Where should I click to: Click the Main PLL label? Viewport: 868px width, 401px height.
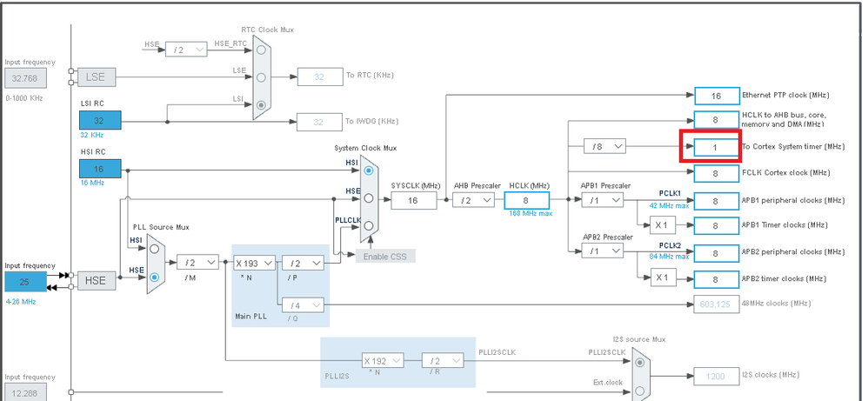(249, 316)
